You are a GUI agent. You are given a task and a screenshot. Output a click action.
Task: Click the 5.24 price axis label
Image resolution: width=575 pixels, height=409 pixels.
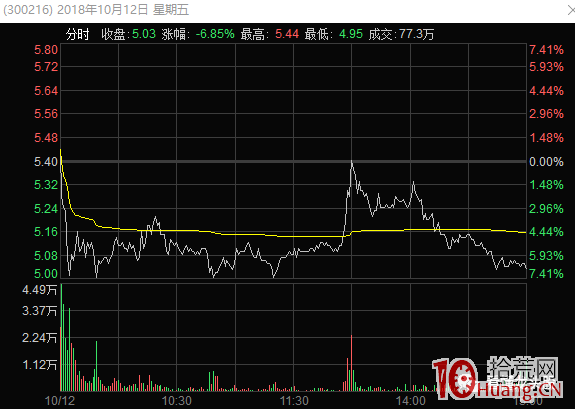(x=46, y=208)
